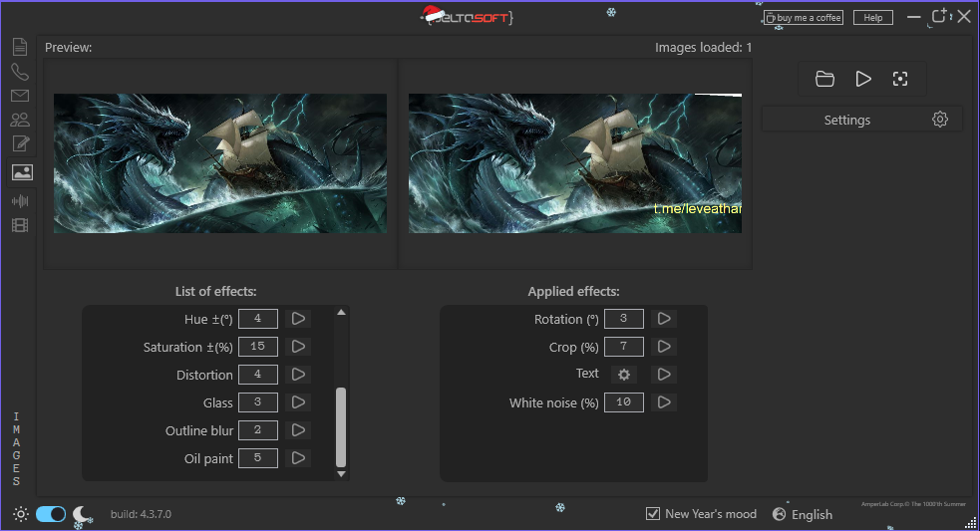Open Text effect gear settings
Viewport: 980px width, 531px height.
tap(624, 375)
